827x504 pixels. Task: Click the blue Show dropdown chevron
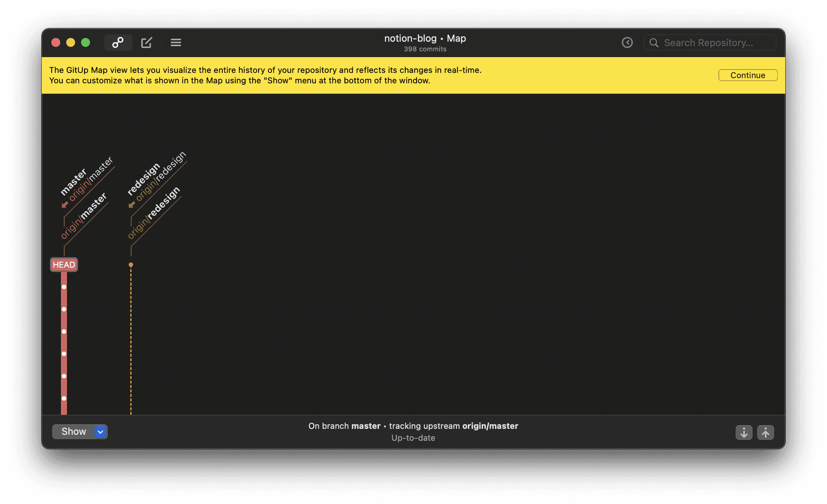click(100, 432)
